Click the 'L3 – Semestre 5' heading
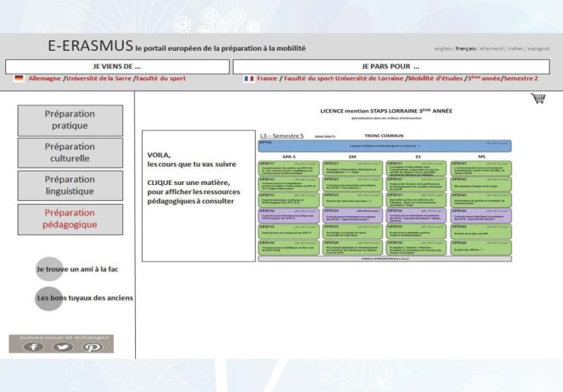The height and width of the screenshot is (392, 563). tap(281, 136)
